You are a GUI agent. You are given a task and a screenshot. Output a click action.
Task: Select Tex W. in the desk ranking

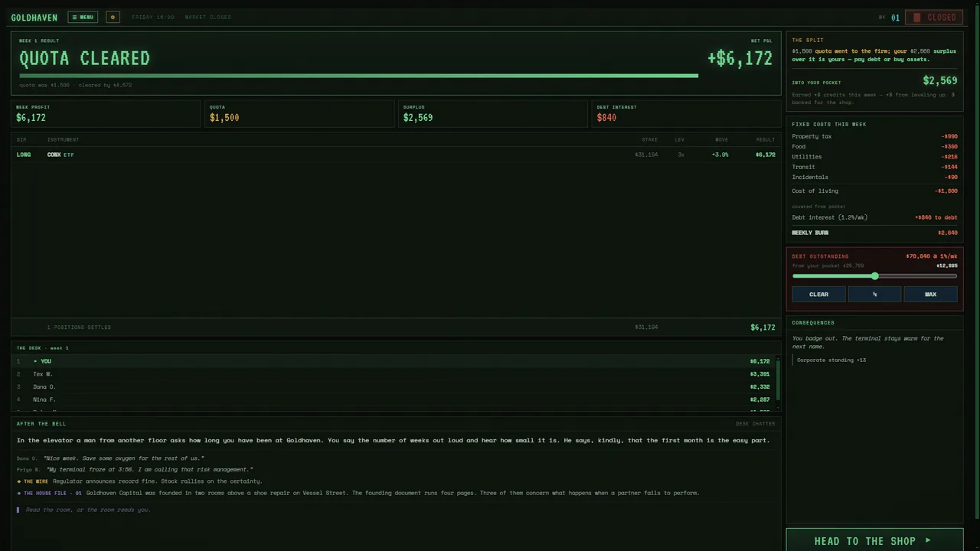(394, 374)
